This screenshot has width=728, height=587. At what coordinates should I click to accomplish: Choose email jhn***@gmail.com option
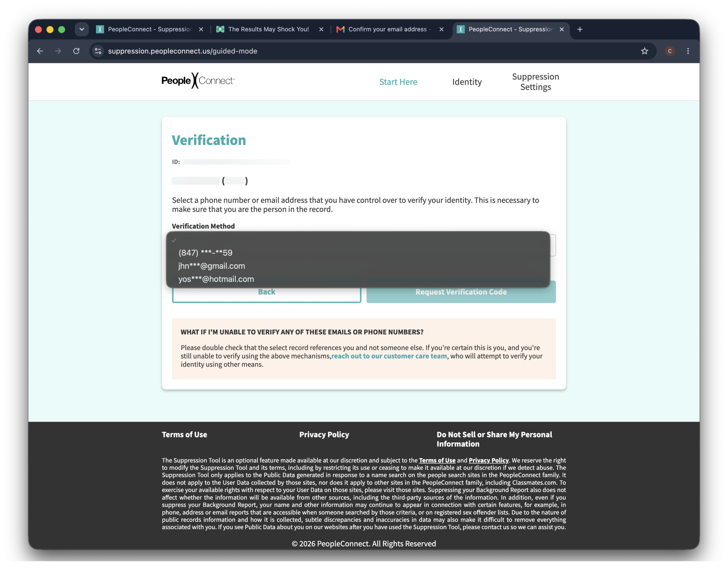click(x=358, y=266)
